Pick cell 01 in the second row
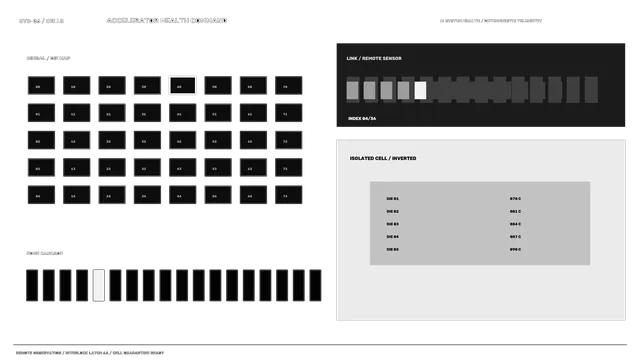This screenshot has height=360, width=640. click(41, 113)
